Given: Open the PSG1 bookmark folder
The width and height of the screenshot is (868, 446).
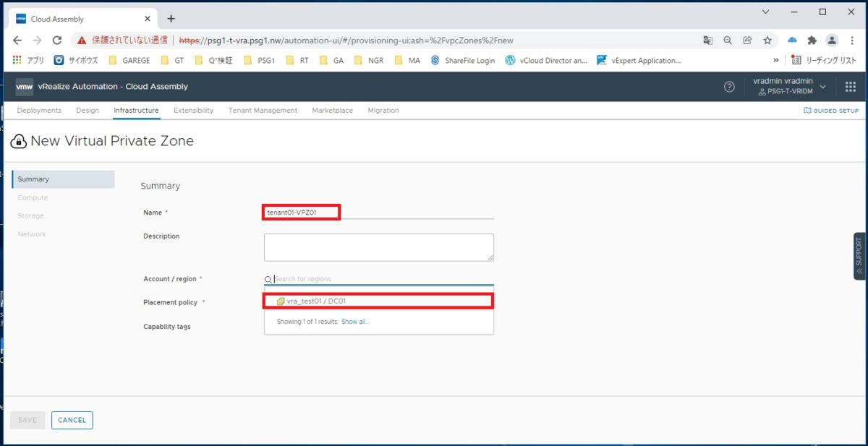Looking at the screenshot, I should (x=260, y=61).
